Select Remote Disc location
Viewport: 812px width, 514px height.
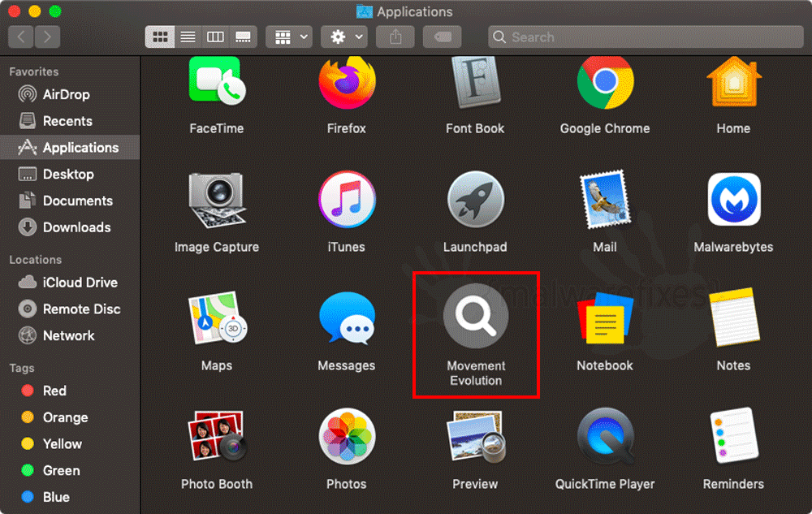tap(70, 309)
